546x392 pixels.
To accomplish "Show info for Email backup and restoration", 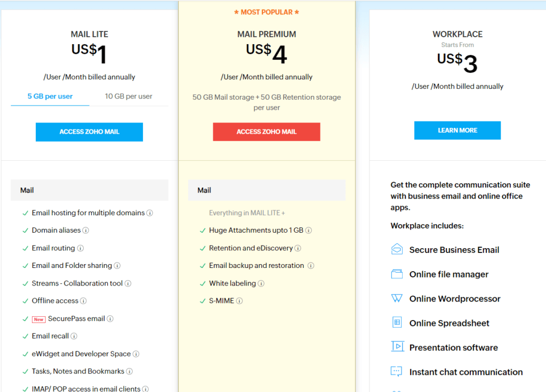I will [x=311, y=266].
